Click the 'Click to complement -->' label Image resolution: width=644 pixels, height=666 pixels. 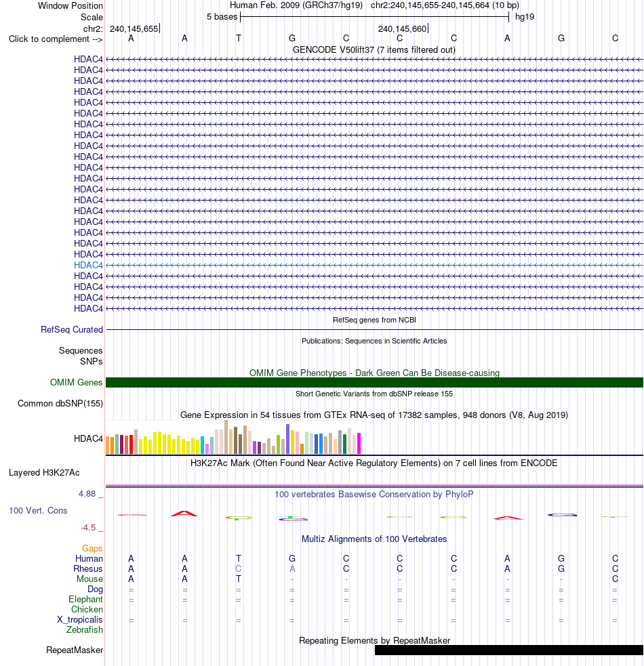coord(56,39)
